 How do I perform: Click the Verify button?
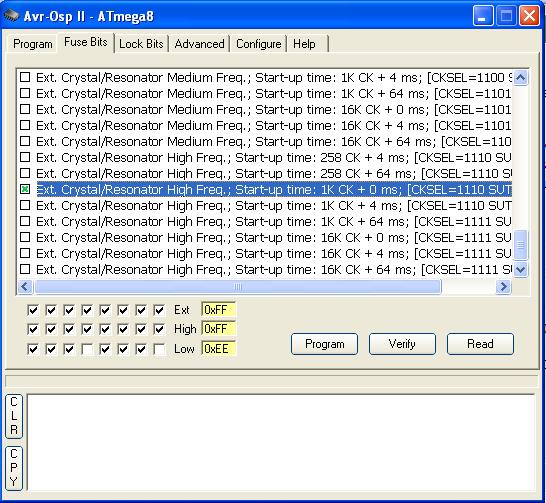click(402, 344)
